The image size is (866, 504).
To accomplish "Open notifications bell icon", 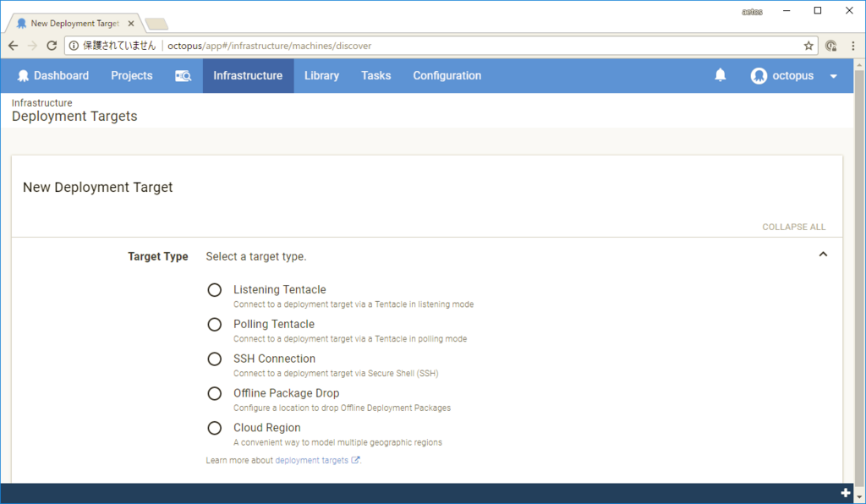I will coord(721,75).
